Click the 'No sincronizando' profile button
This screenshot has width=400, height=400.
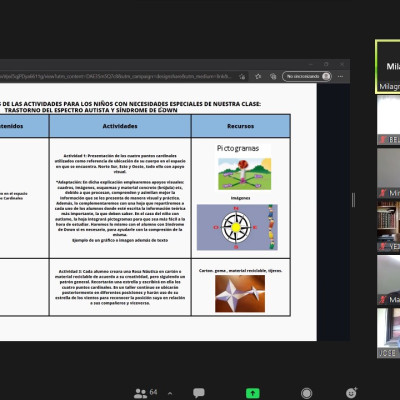tap(307, 76)
